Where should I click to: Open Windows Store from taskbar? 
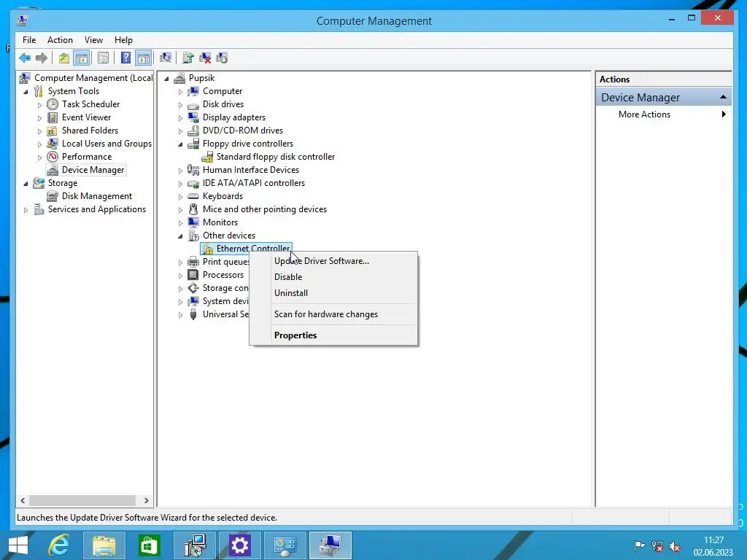tap(149, 545)
